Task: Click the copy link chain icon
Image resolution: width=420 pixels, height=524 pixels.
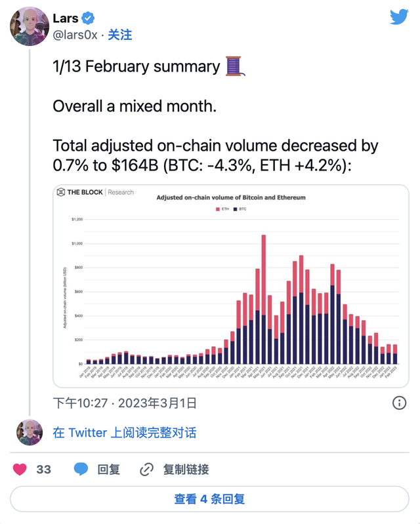Action: (x=147, y=469)
